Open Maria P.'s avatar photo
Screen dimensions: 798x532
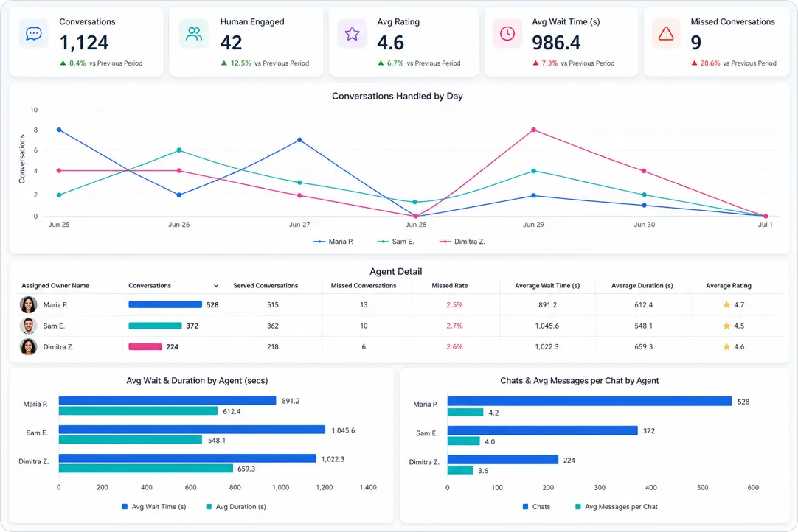tap(29, 304)
